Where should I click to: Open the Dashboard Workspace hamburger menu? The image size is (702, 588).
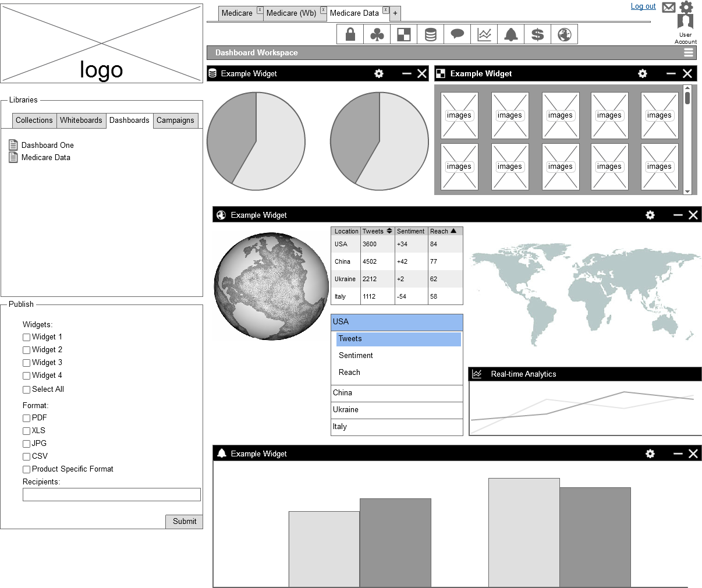(x=689, y=52)
